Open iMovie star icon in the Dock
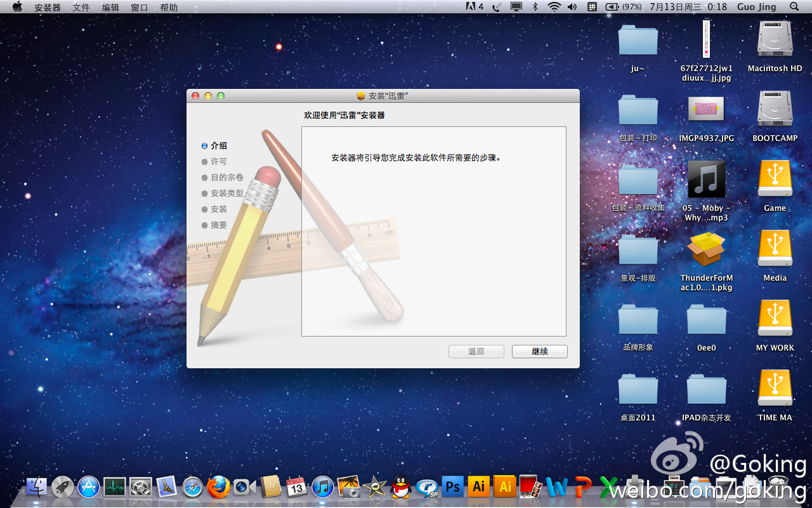Screen dimensions: 812x508 point(375,487)
